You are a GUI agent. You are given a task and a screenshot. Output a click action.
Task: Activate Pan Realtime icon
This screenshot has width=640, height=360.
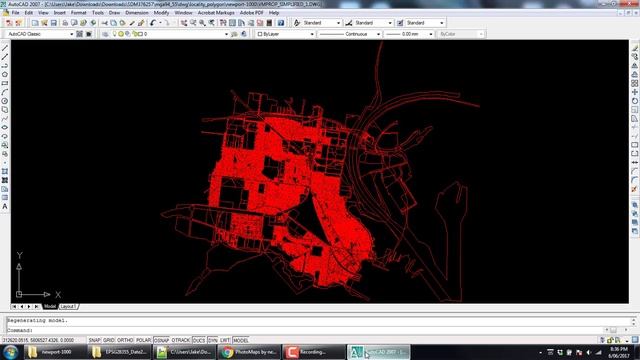(184, 23)
